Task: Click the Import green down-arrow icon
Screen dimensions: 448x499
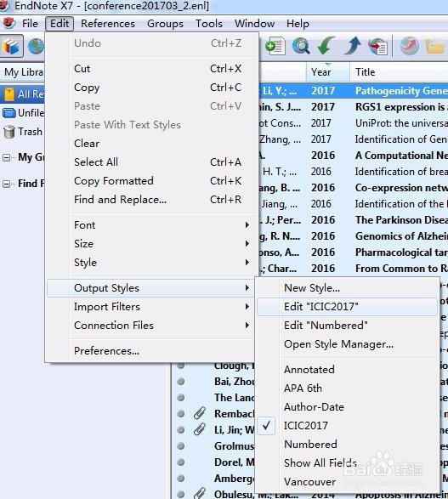Action: (326, 46)
